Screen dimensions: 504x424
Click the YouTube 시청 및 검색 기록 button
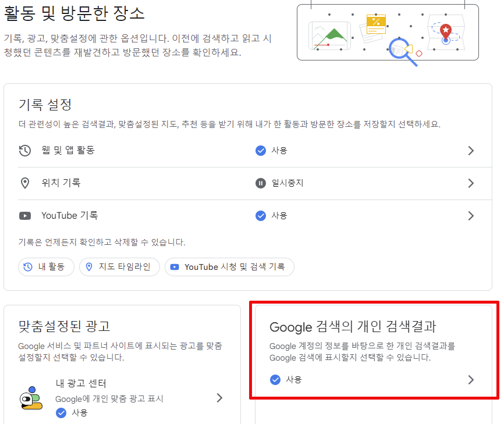tap(229, 267)
